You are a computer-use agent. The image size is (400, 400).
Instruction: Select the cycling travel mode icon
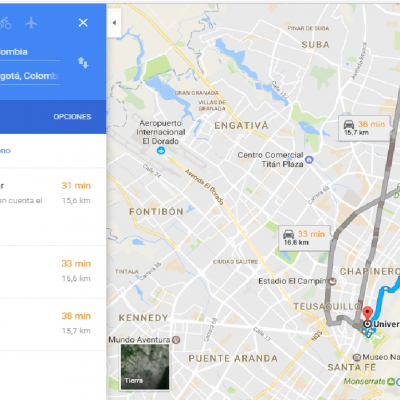click(5, 23)
